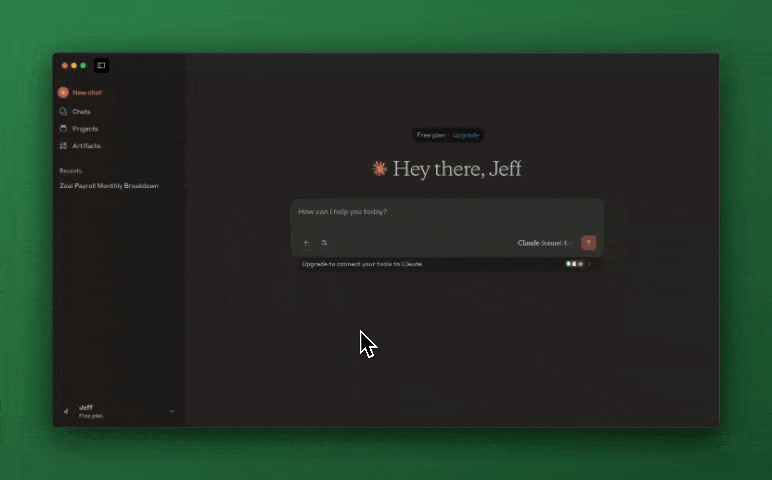This screenshot has height=480, width=772.
Task: Click the Free plan label badge
Action: coord(431,135)
